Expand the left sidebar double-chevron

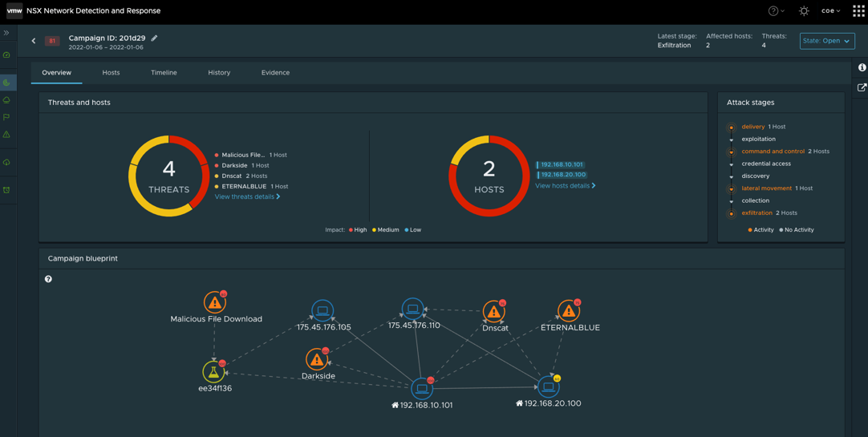click(6, 33)
